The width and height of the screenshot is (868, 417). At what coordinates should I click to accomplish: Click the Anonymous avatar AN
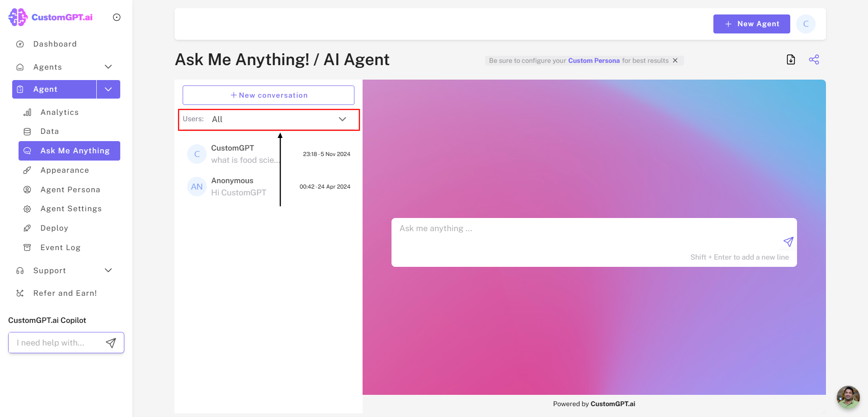coord(197,187)
